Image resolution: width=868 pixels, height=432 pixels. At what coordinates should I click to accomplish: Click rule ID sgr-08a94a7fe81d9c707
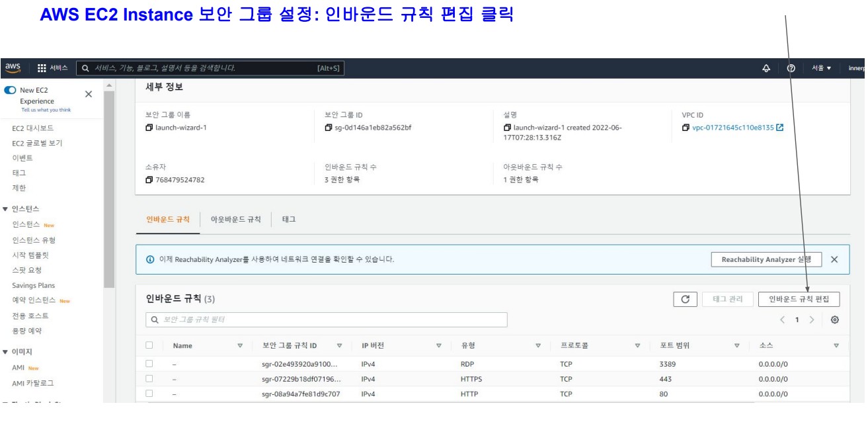pos(301,394)
